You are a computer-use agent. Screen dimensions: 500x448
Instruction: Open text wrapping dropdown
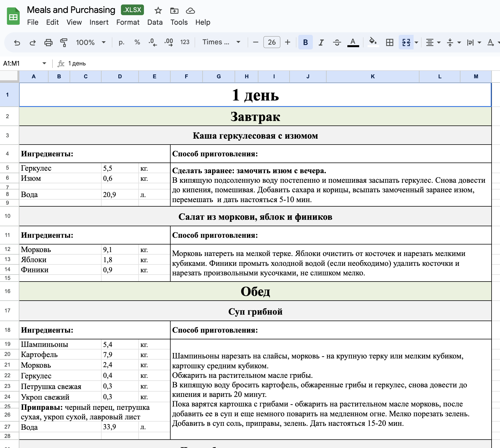tap(474, 42)
